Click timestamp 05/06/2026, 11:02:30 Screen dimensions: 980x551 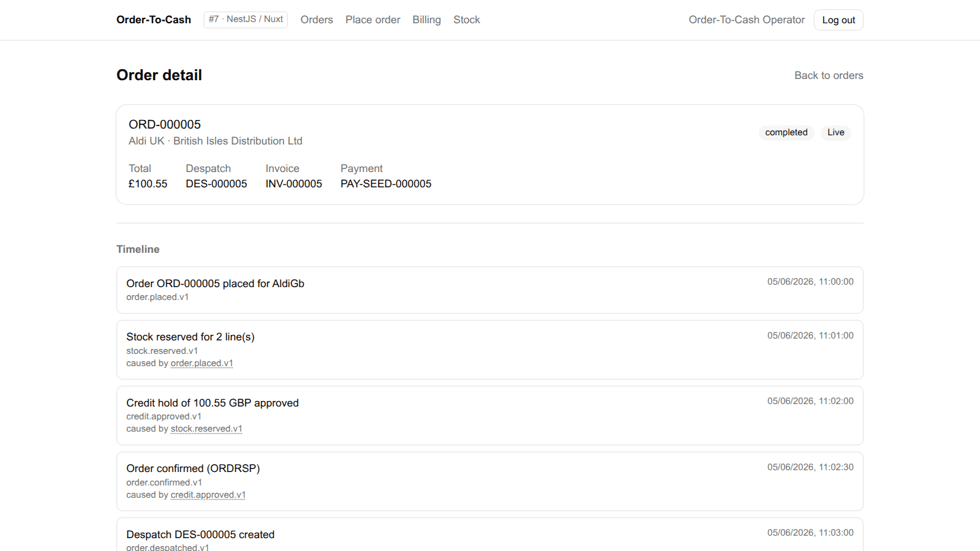coord(810,467)
